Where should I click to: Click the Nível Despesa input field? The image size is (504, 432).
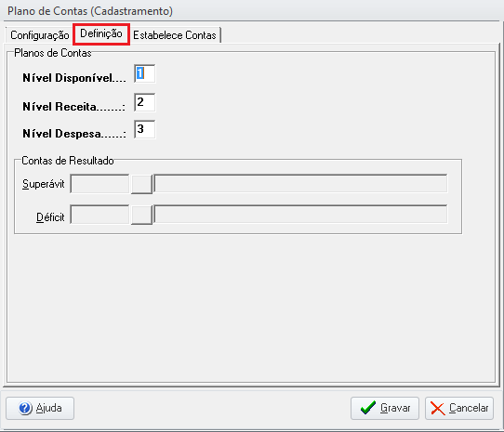point(145,129)
